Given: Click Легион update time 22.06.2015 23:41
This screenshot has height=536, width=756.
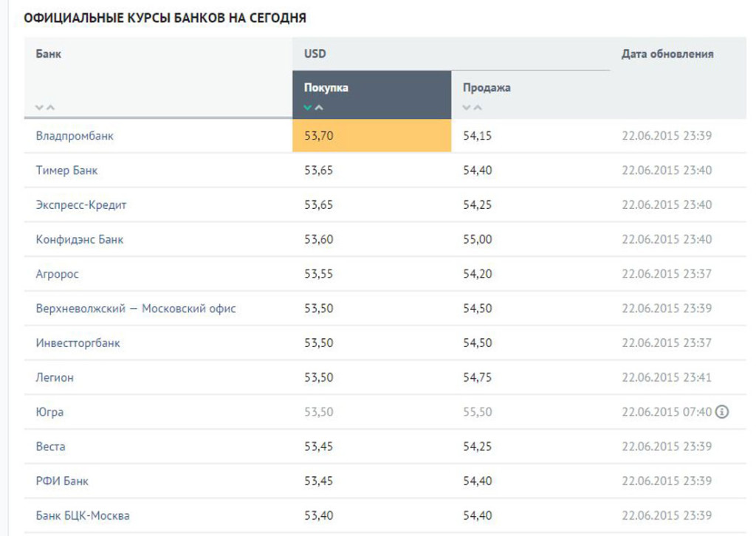Looking at the screenshot, I should click(x=667, y=377).
